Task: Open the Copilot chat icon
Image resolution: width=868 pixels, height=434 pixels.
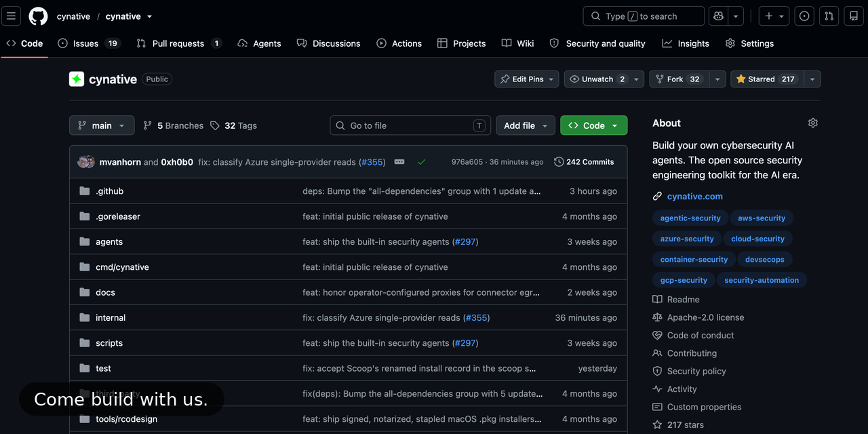Action: (717, 16)
